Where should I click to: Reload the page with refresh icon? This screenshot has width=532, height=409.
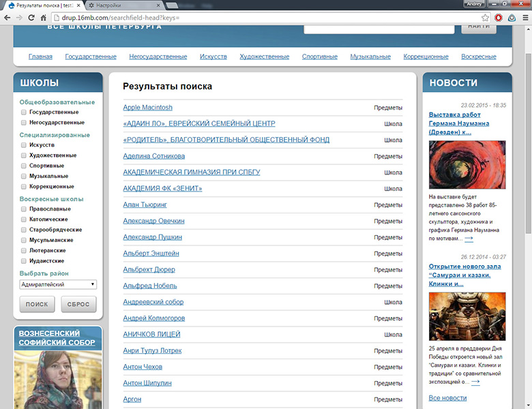tap(31, 18)
